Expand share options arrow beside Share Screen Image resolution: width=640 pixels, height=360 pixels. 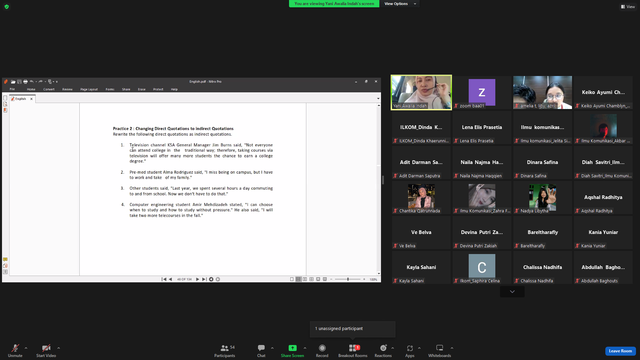tap(305, 348)
